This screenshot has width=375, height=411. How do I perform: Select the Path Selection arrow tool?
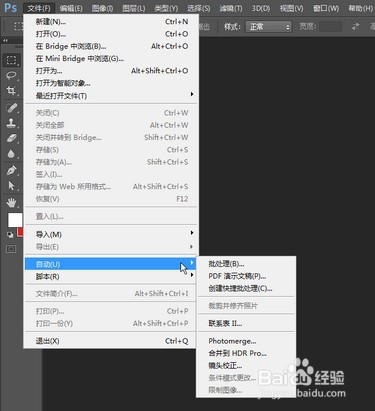click(11, 186)
